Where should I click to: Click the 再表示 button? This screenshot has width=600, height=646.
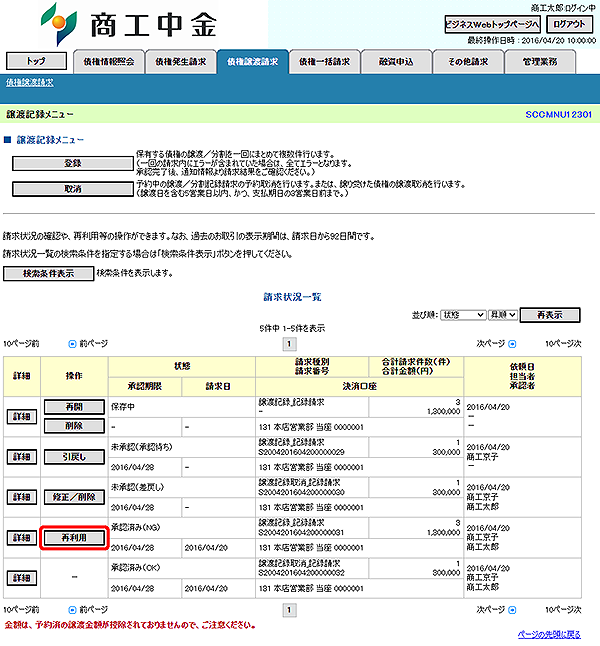(550, 315)
